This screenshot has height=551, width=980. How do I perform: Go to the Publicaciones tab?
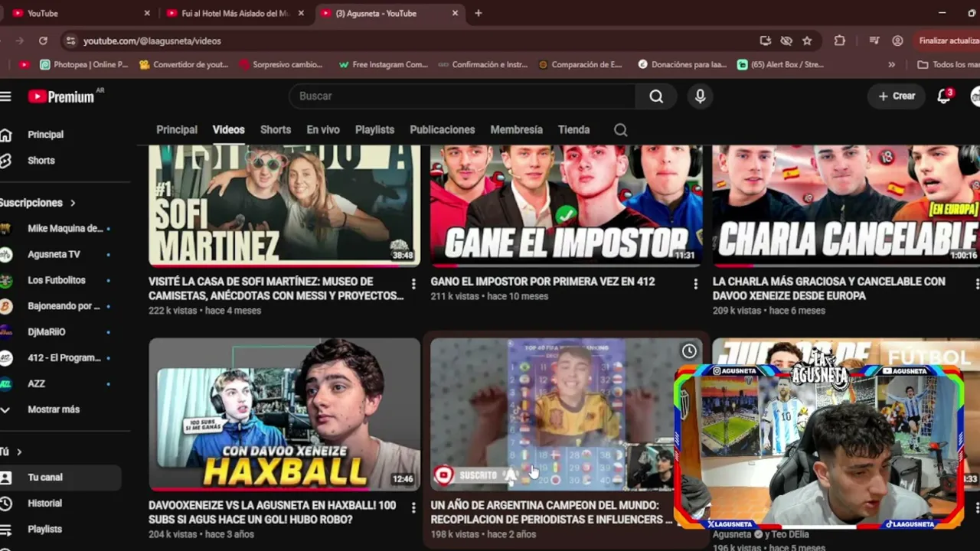pos(443,130)
